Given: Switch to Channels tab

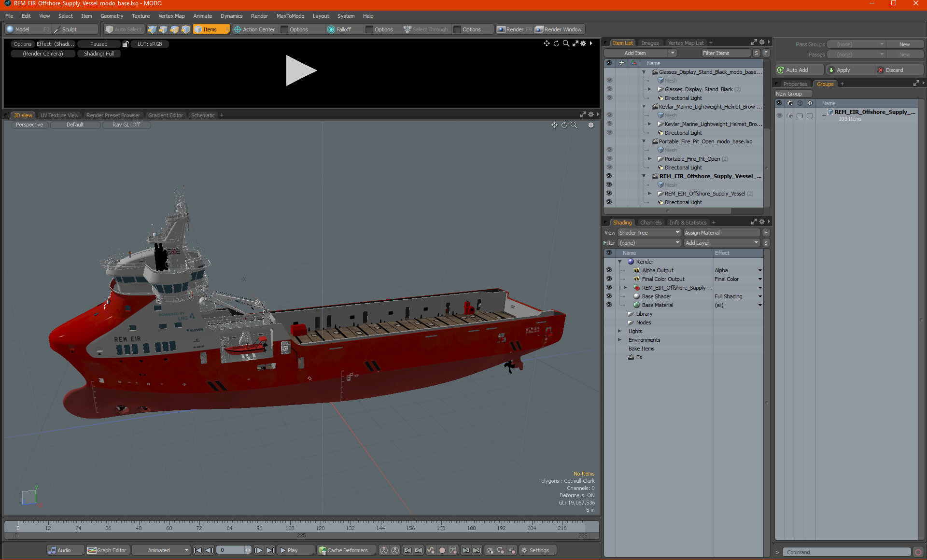Looking at the screenshot, I should coord(650,223).
